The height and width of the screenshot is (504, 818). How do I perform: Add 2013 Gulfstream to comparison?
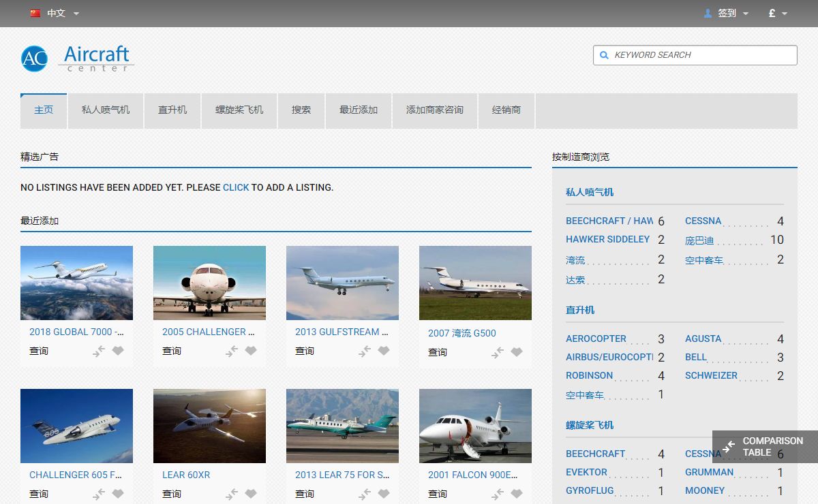point(365,351)
